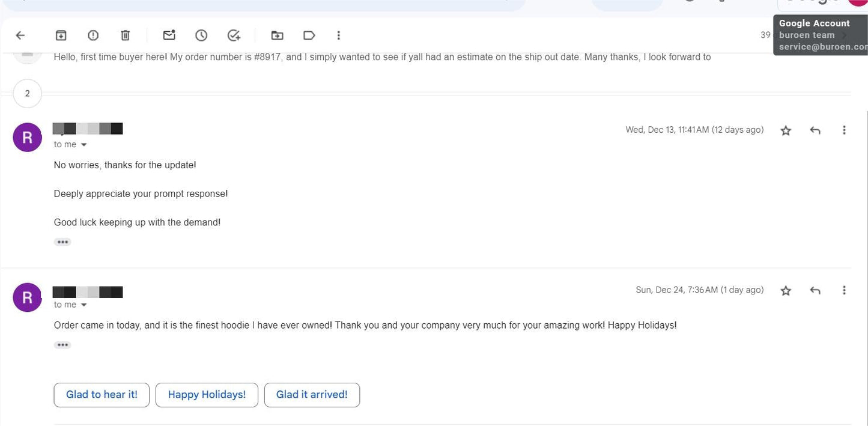The height and width of the screenshot is (426, 868).
Task: Snooze this email thread
Action: (x=201, y=35)
